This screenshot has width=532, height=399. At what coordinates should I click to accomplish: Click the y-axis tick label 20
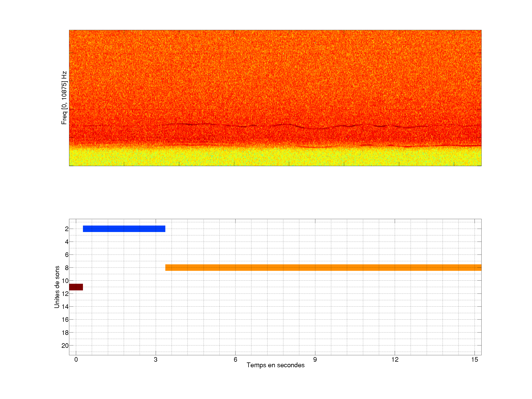click(65, 346)
